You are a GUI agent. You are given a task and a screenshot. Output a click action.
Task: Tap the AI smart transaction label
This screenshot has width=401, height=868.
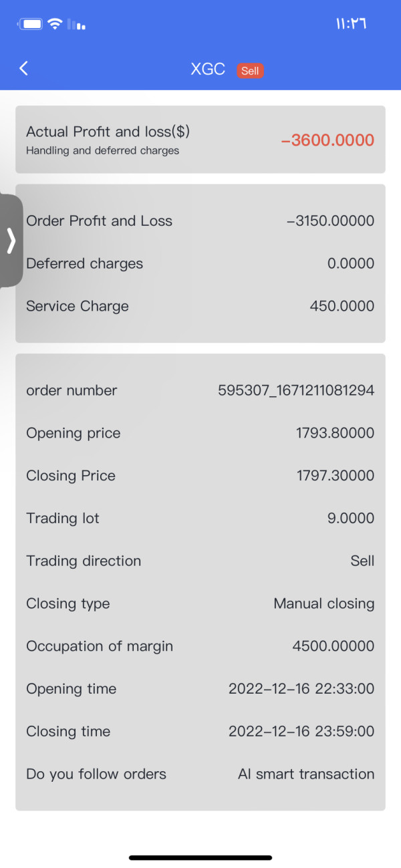306,774
